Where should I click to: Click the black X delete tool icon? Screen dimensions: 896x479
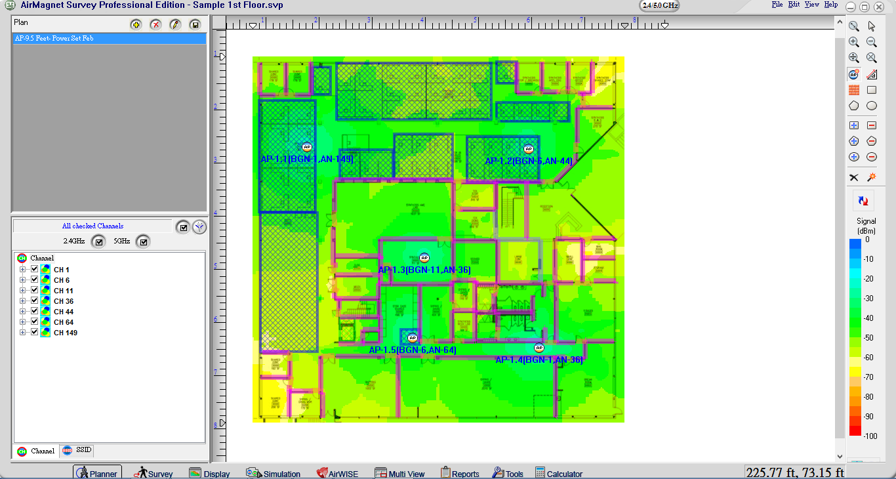(x=854, y=178)
